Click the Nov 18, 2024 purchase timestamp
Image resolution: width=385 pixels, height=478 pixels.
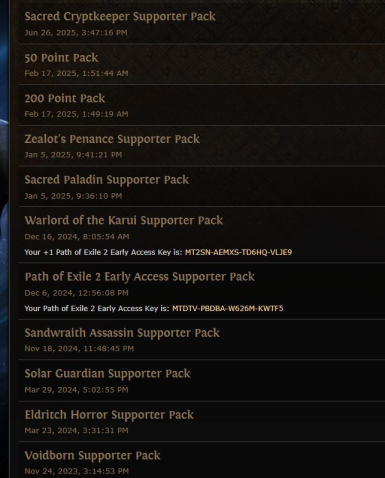click(79, 349)
